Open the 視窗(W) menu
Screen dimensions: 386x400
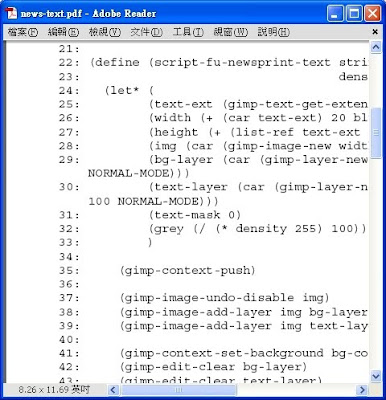point(230,32)
